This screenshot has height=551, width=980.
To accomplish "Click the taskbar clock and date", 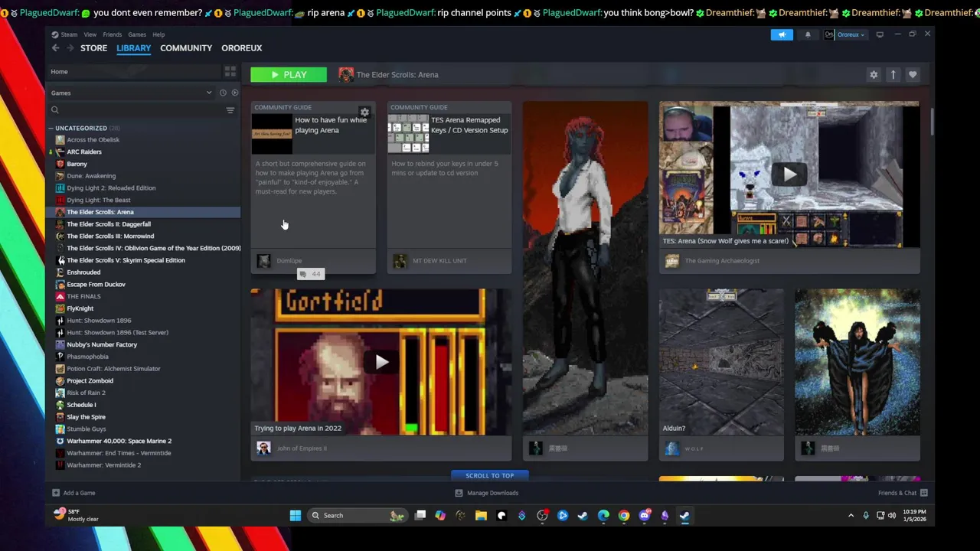I will [x=915, y=515].
